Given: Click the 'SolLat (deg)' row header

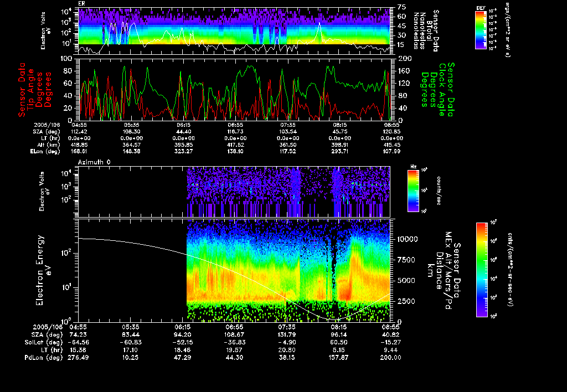Looking at the screenshot, I should (43, 342).
